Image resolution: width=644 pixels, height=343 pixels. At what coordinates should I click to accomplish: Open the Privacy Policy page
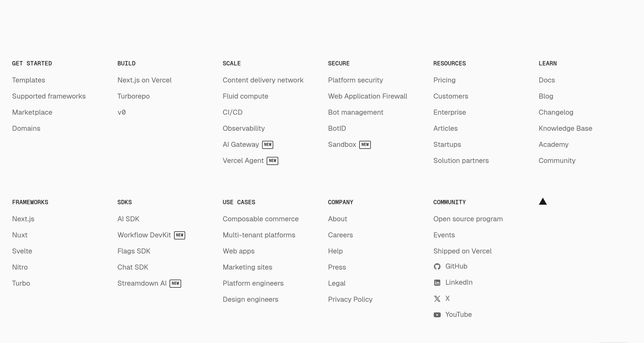click(350, 299)
